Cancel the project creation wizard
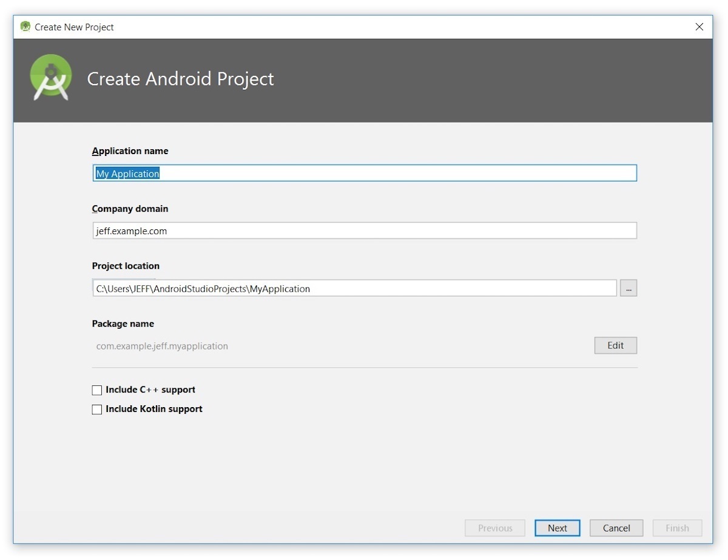The height and width of the screenshot is (560, 728). pyautogui.click(x=616, y=528)
